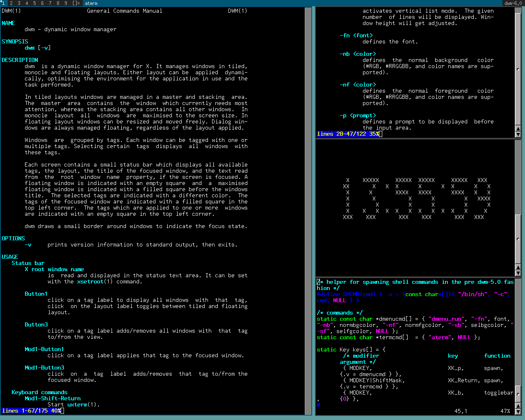The width and height of the screenshot is (525, 420).
Task: Up arrow of the vim terminal scrollbar
Action: (x=518, y=406)
